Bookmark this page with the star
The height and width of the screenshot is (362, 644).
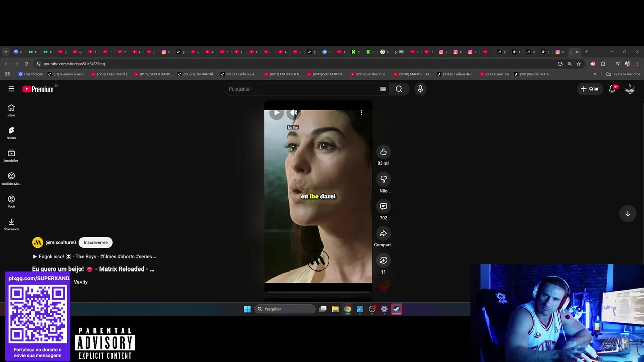click(579, 64)
